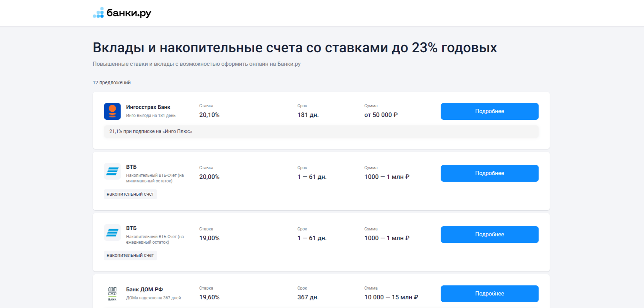Click накопительный счет tag under ВТБ 20,00%

130,194
